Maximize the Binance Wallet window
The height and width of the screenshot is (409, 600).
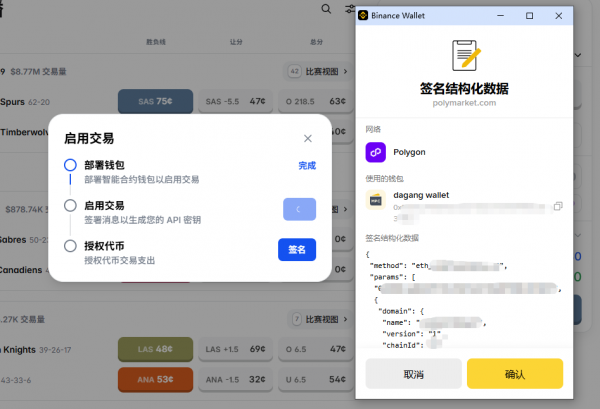[x=529, y=16]
